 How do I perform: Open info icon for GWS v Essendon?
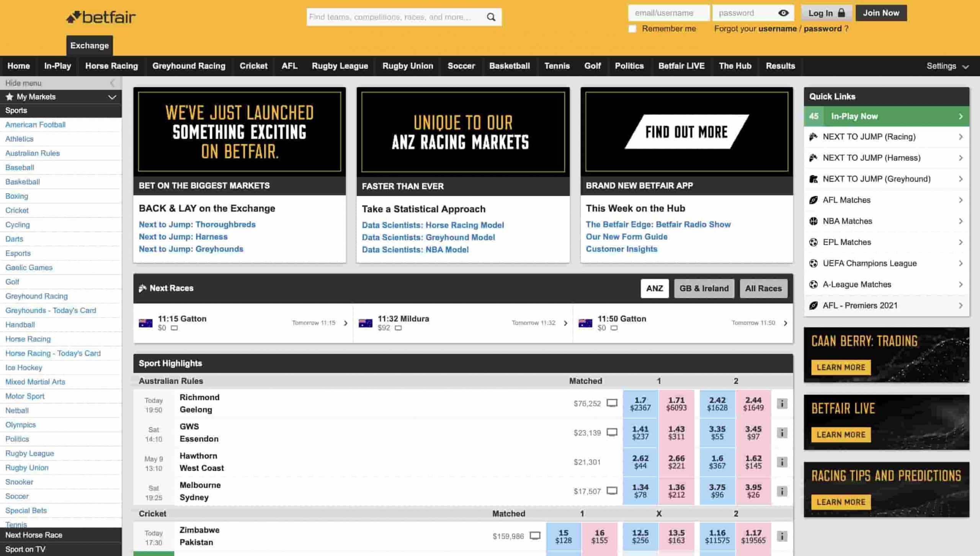click(782, 433)
